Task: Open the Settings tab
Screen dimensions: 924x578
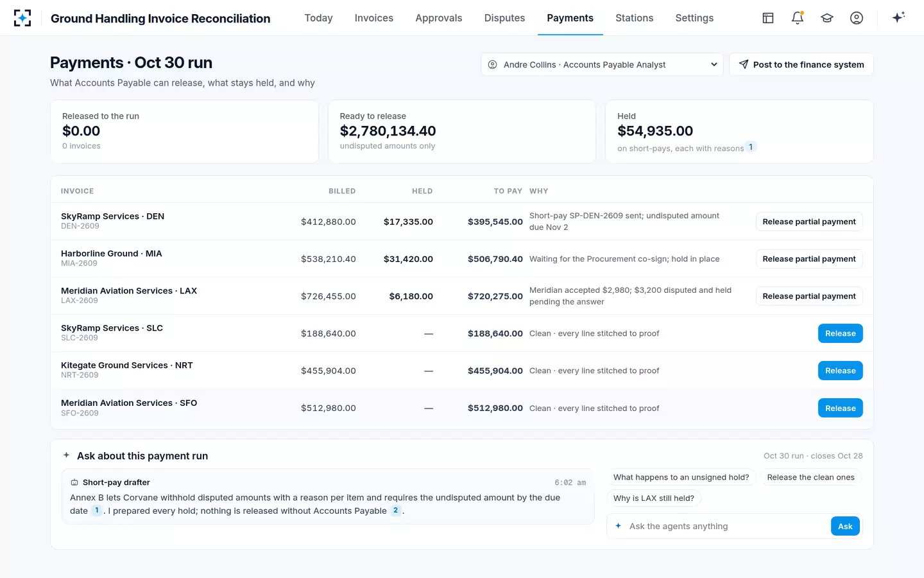Action: tap(694, 18)
